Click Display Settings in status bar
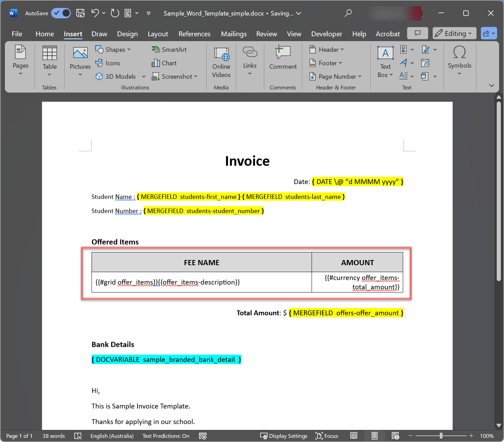The image size is (504, 442). pyautogui.click(x=284, y=436)
